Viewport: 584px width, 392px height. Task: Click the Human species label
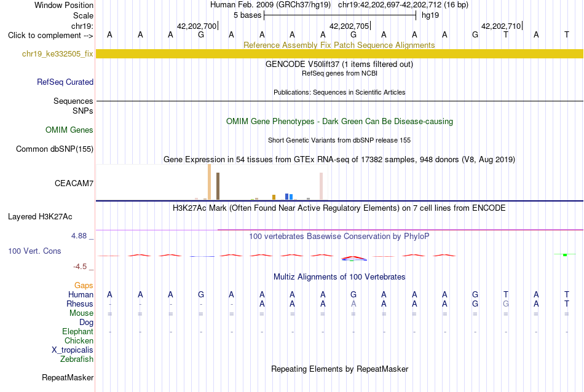[81, 294]
